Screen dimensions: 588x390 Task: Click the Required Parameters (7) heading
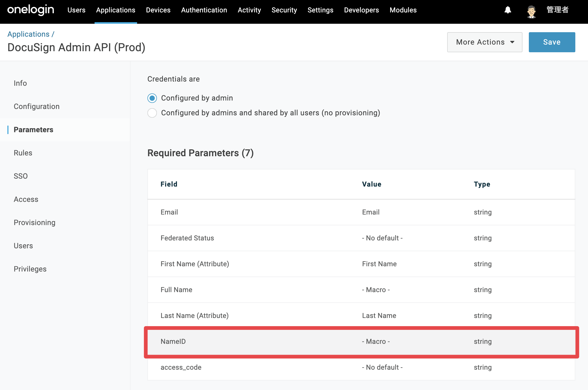200,153
